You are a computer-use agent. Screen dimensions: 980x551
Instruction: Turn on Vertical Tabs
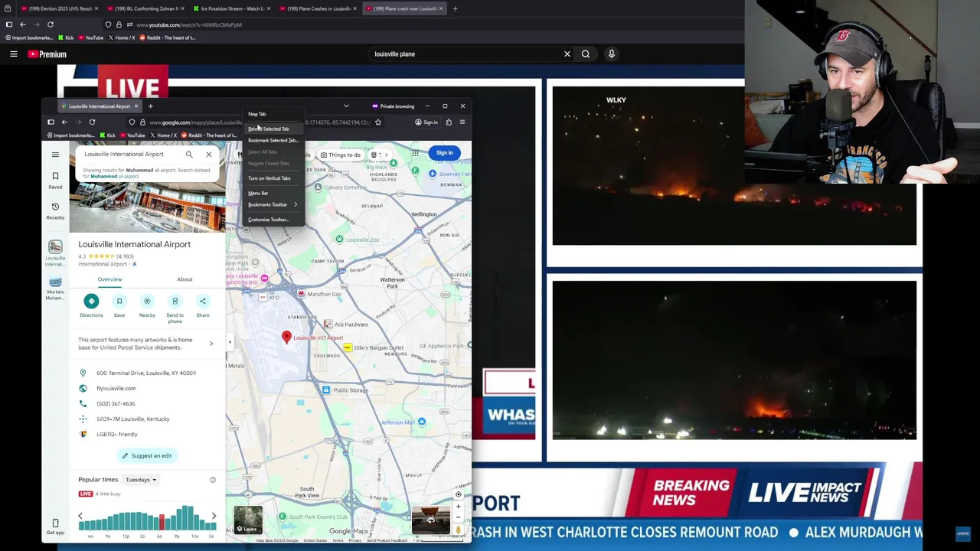(274, 178)
